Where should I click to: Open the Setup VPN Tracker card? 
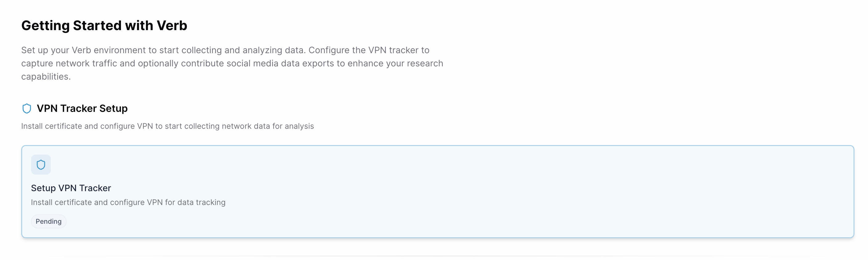[437, 191]
